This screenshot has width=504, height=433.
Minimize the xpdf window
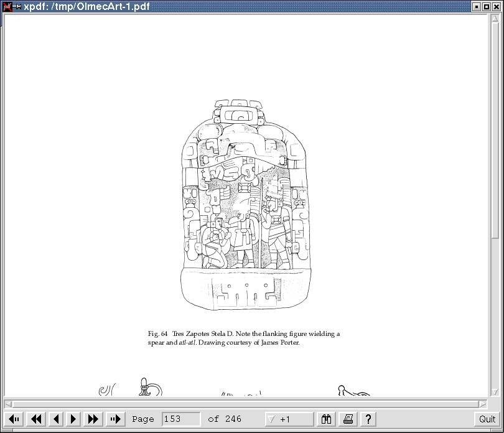click(477, 7)
